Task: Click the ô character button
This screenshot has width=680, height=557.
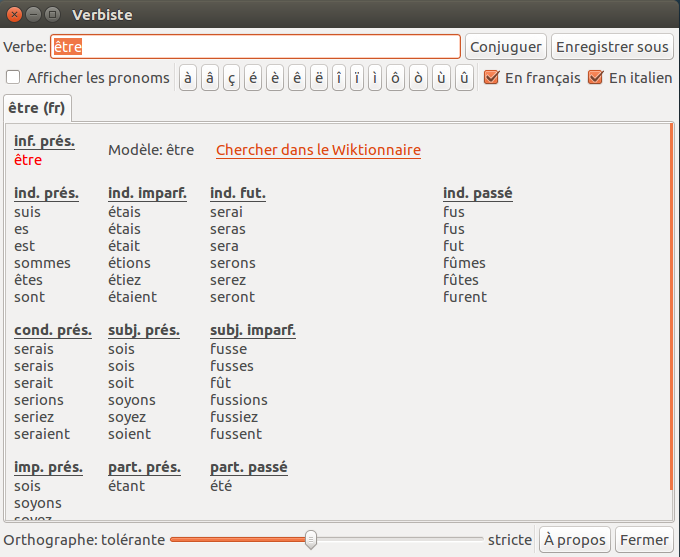Action: 395,78
